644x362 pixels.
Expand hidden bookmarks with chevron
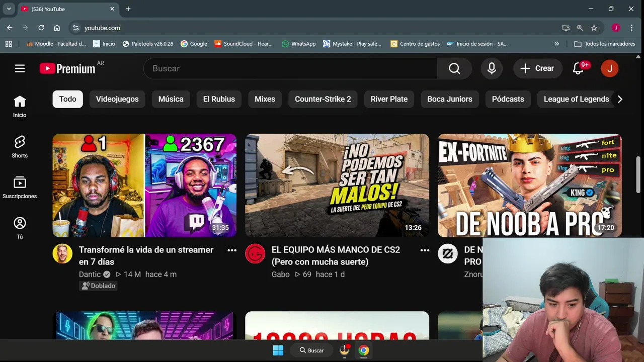tap(556, 44)
